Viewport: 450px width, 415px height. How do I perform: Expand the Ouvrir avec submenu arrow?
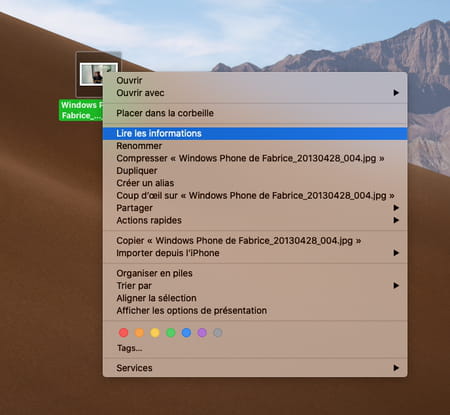click(x=396, y=93)
